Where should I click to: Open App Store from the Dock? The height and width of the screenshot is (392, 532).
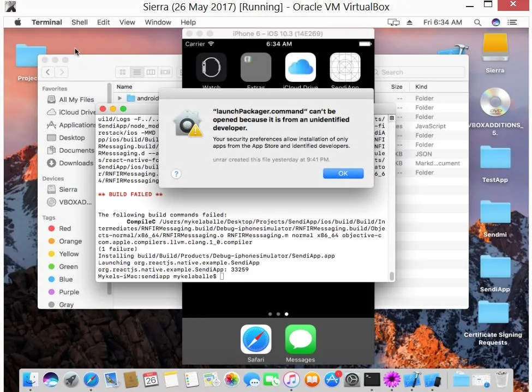click(x=332, y=379)
